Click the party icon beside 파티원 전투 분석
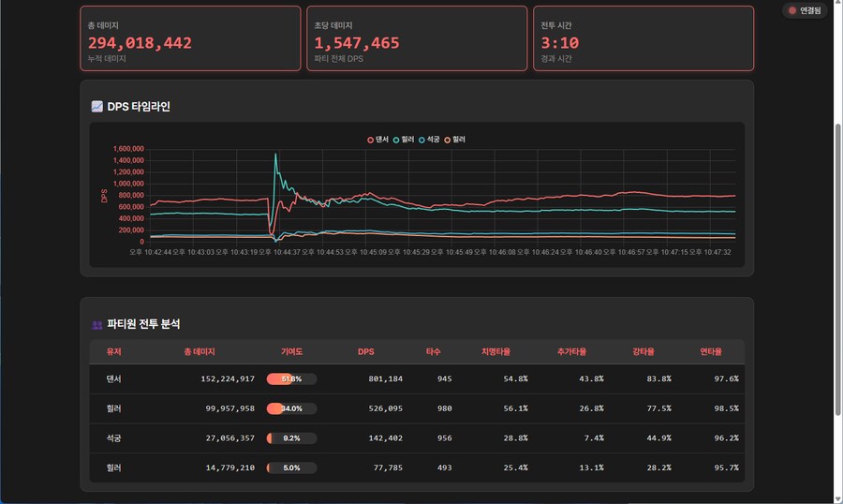 [96, 324]
